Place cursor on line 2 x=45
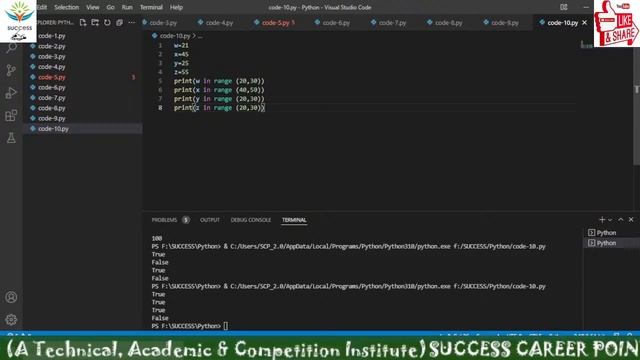 181,54
